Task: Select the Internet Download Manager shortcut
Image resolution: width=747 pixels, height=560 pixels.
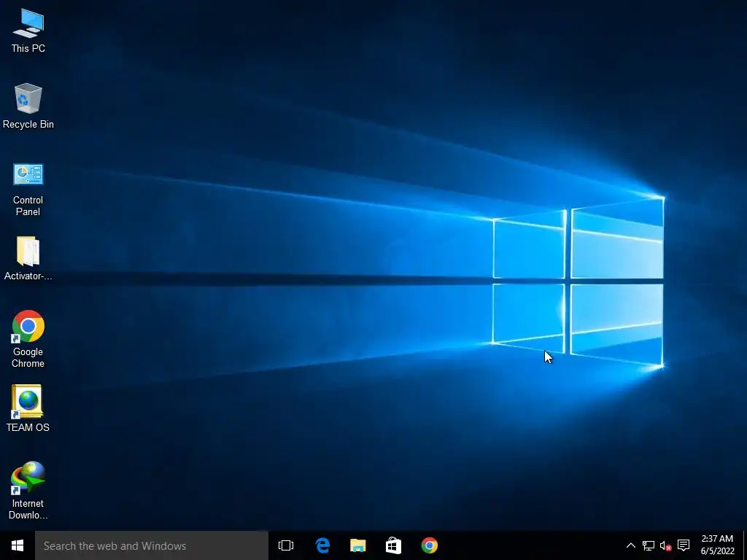Action: coord(28,490)
